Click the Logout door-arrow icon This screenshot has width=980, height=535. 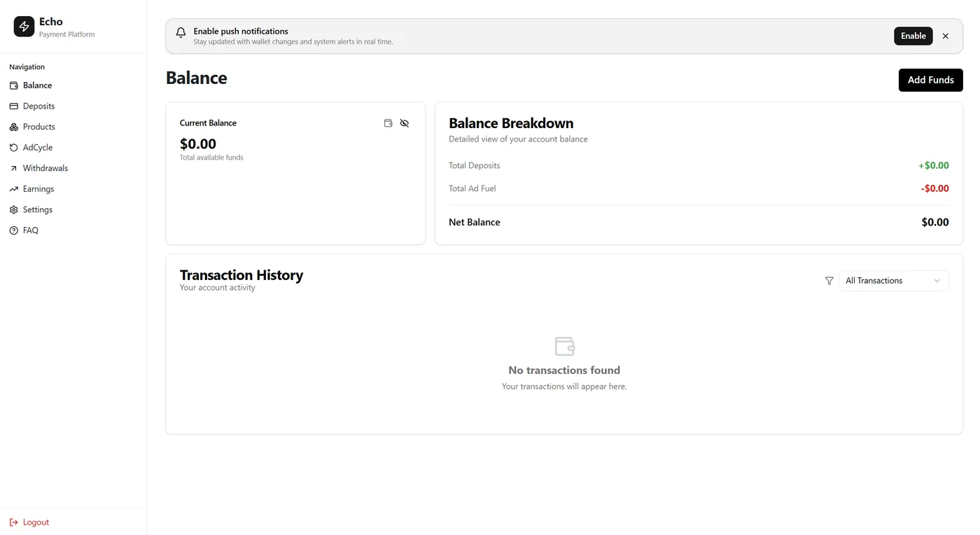click(13, 522)
